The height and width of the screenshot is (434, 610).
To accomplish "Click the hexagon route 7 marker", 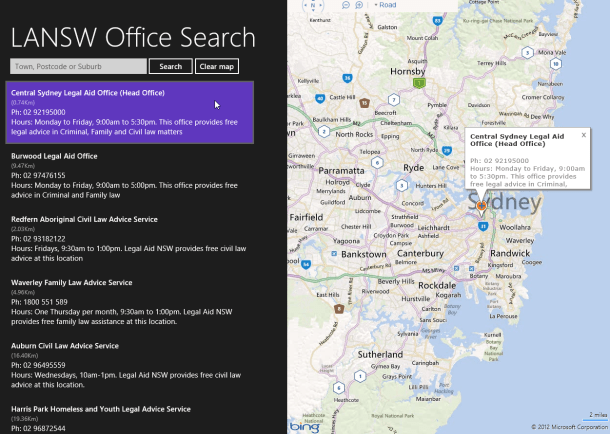I will [x=394, y=100].
